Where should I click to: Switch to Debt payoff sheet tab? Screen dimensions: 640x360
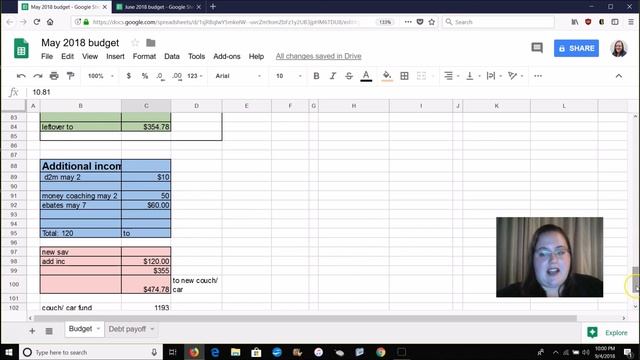(127, 329)
